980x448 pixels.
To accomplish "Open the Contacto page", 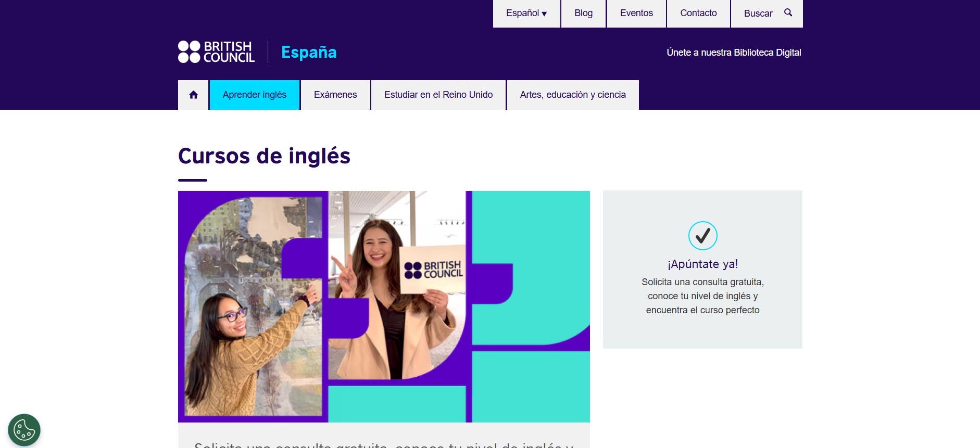I will (x=698, y=14).
